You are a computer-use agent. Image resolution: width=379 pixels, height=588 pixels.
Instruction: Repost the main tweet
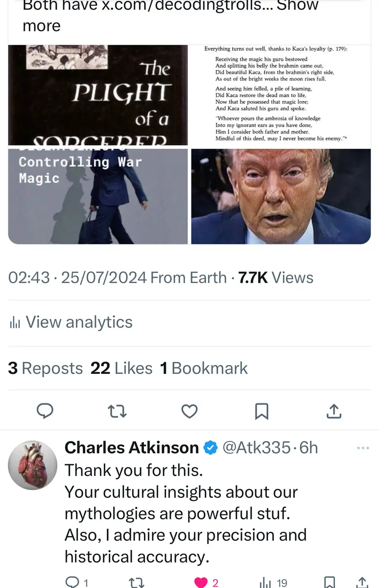[117, 412]
